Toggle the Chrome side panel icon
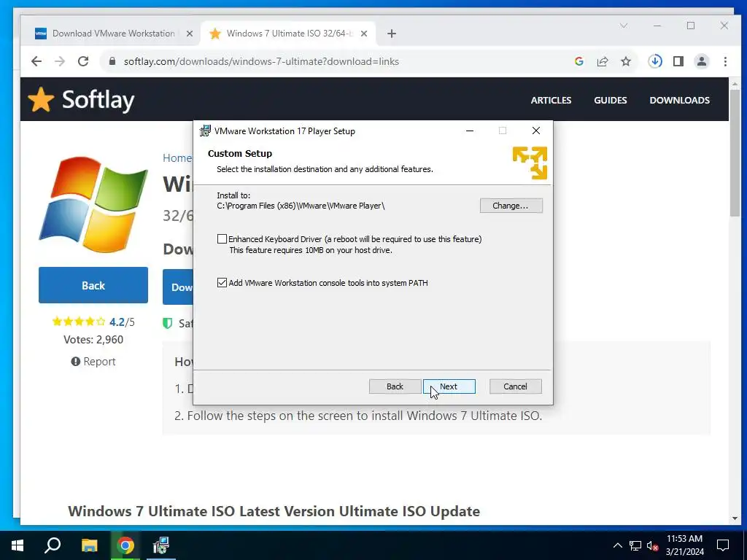747x560 pixels. coord(678,61)
